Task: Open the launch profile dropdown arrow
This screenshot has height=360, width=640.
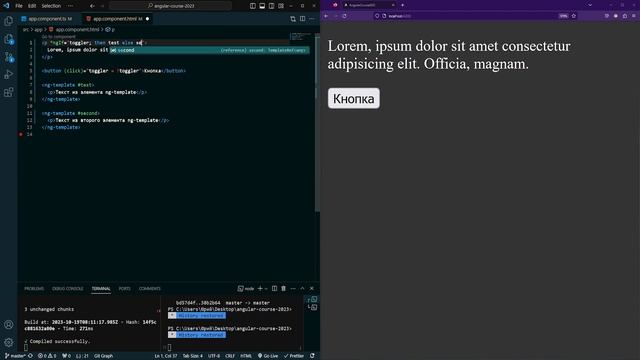Action: pyautogui.click(x=266, y=289)
